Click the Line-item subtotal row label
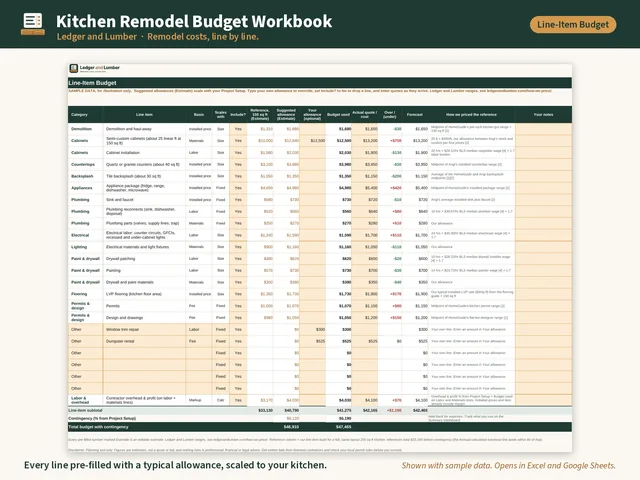The height and width of the screenshot is (480, 640). point(85,410)
